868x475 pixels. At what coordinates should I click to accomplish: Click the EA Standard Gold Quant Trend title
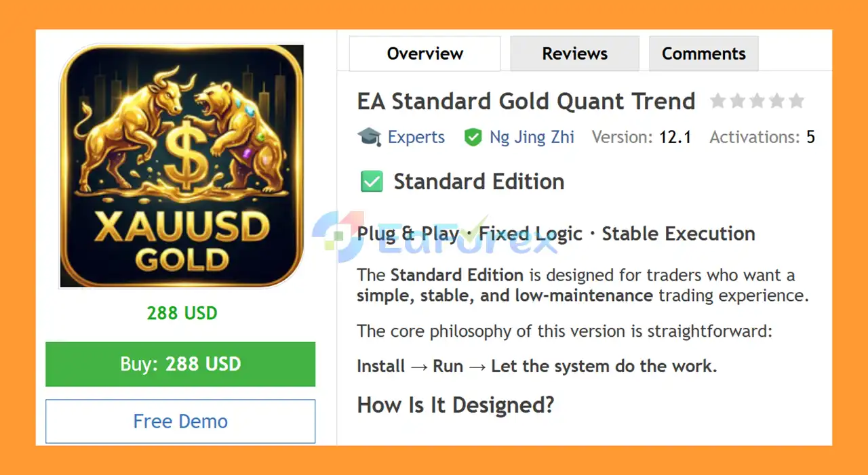click(x=526, y=102)
